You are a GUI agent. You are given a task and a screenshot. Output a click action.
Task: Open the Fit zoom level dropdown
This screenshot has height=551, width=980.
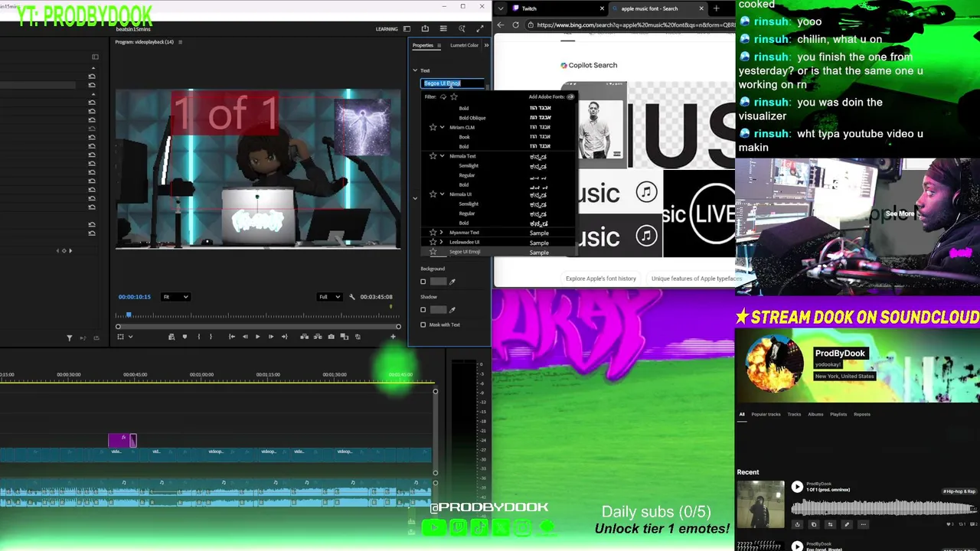point(175,297)
